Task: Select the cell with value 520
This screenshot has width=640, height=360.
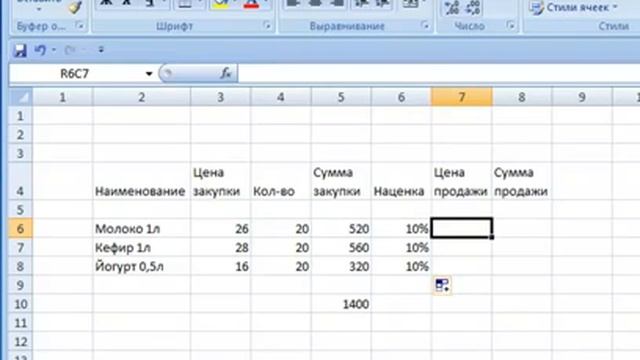Action: click(x=341, y=229)
